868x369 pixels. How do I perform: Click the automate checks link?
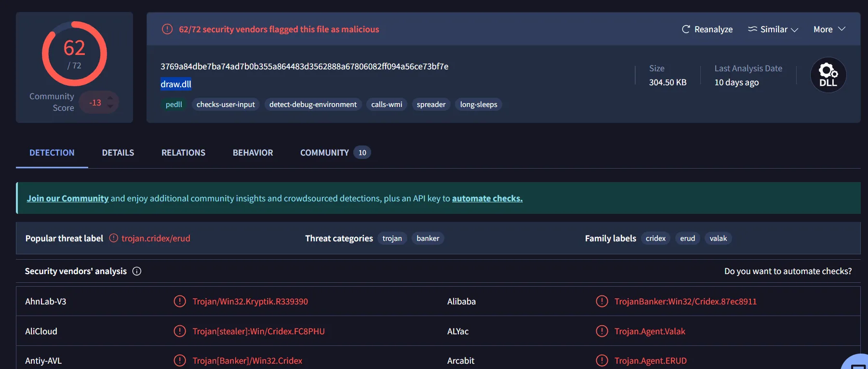click(487, 198)
